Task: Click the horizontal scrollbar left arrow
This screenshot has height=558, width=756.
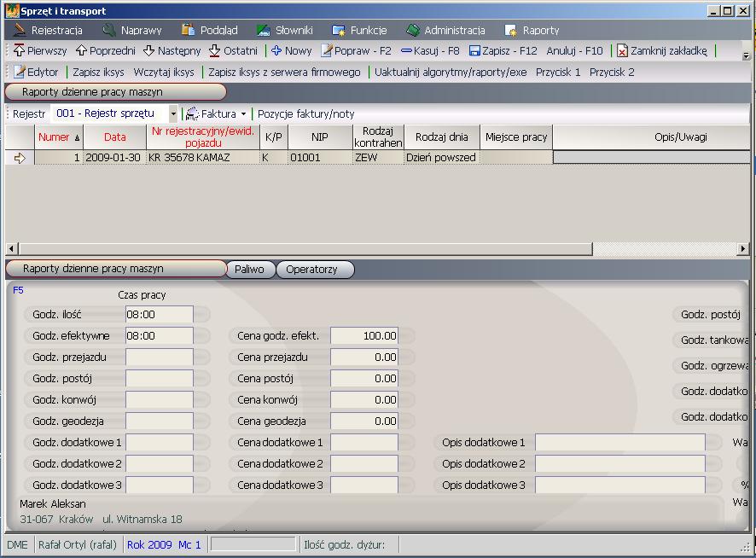Action: pos(12,249)
